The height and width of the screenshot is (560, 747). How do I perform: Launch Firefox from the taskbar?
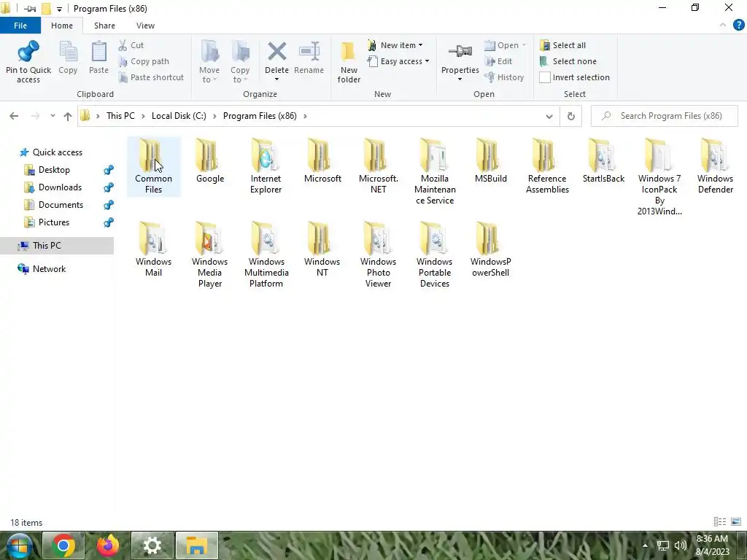pos(108,545)
